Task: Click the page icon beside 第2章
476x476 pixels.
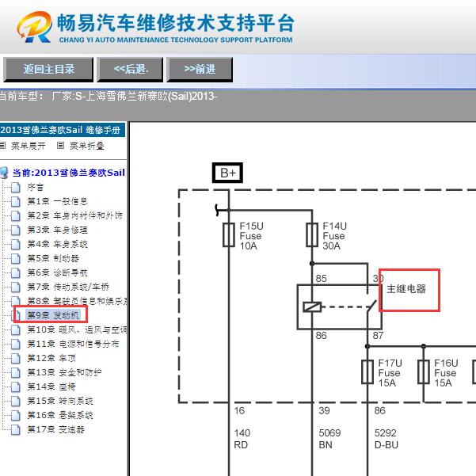Action: tap(16, 216)
